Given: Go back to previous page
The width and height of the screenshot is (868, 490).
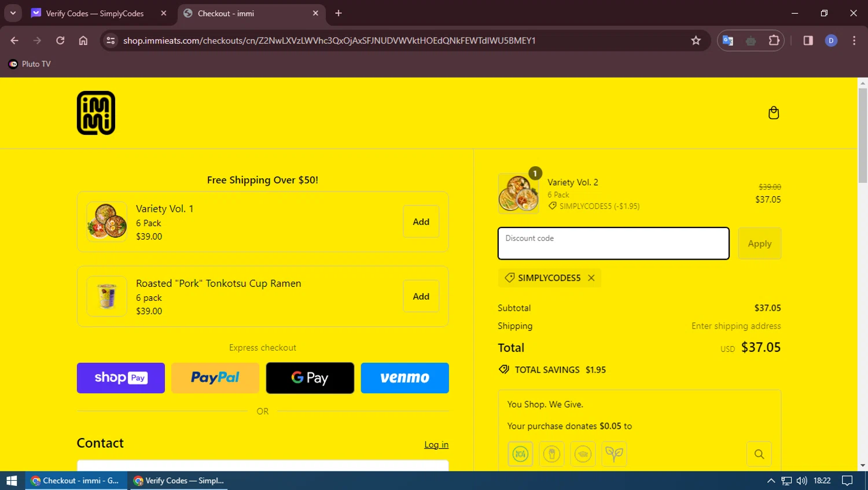Looking at the screenshot, I should click(14, 40).
